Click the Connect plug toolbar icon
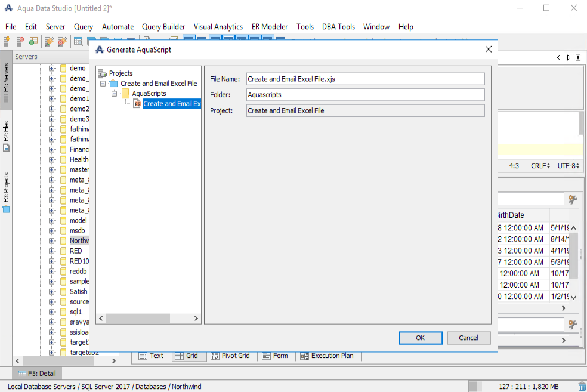 tap(49, 41)
